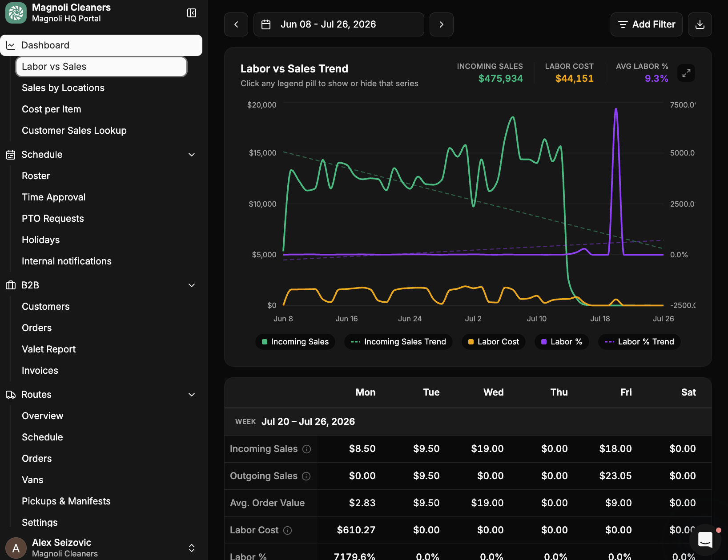This screenshot has width=728, height=560.
Task: Collapse the Routes section chevron
Action: (192, 395)
